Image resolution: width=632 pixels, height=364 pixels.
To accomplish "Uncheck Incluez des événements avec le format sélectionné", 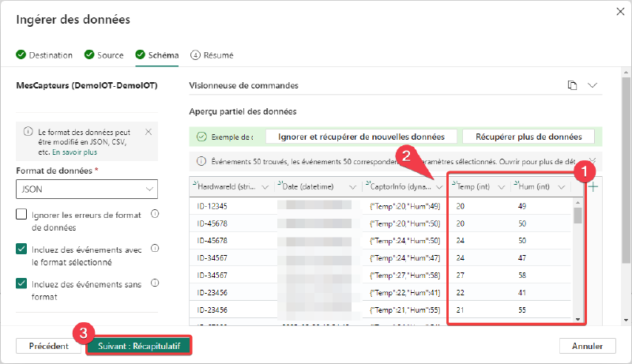I will point(21,249).
